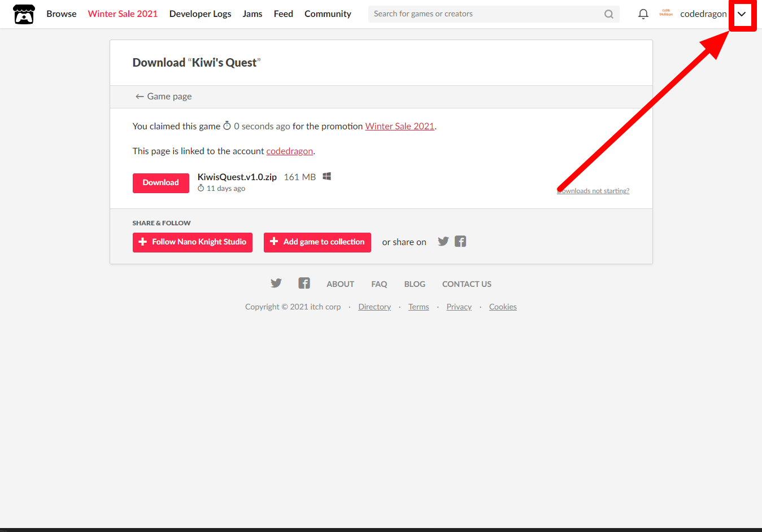Go to Jams
The width and height of the screenshot is (762, 532).
pos(252,14)
